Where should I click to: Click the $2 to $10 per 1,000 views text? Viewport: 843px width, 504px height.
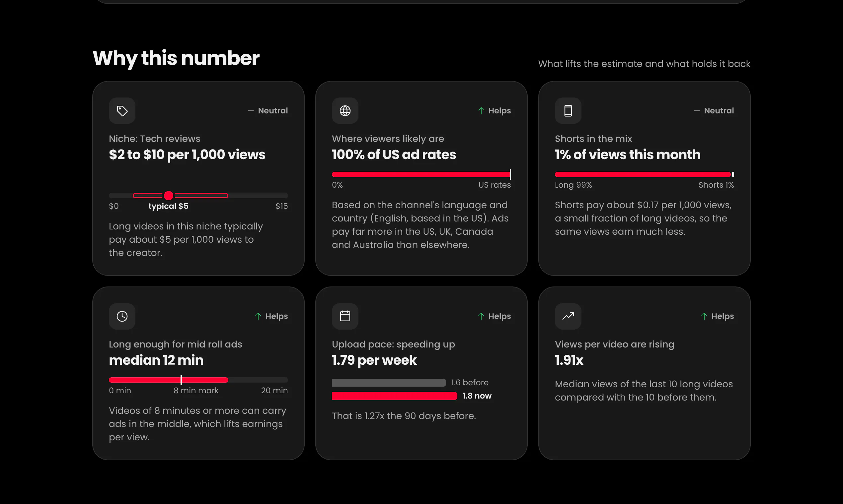[187, 155]
